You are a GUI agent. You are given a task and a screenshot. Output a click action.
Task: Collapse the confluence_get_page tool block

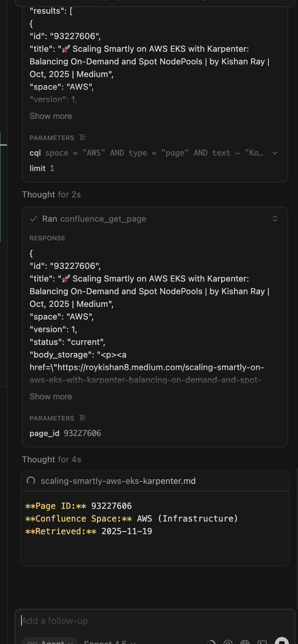point(275,219)
